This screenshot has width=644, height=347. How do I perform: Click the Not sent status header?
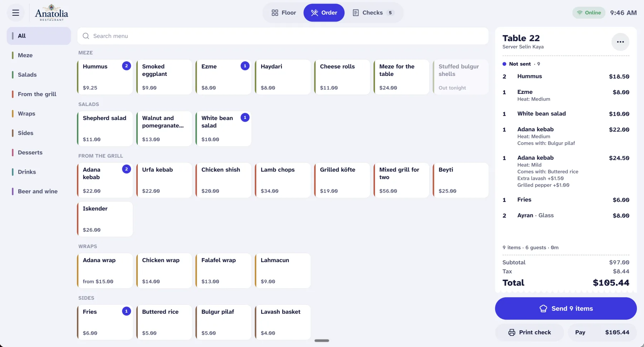pos(521,64)
